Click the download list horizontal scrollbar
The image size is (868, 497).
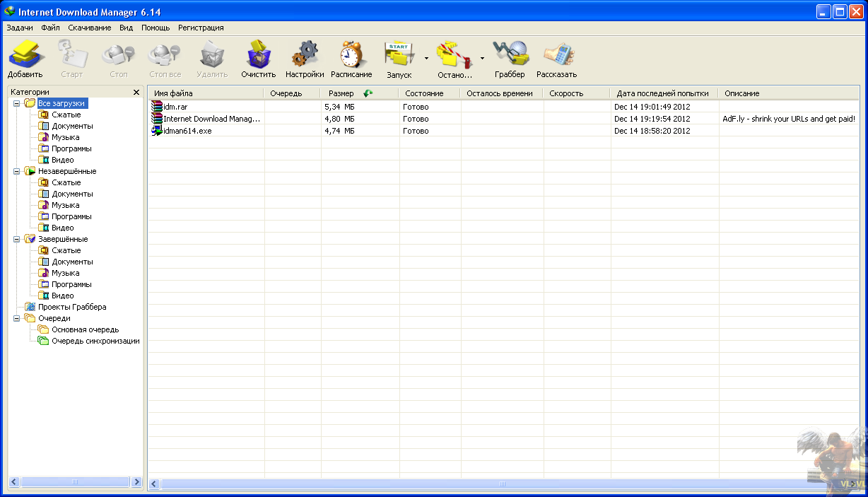point(503,484)
